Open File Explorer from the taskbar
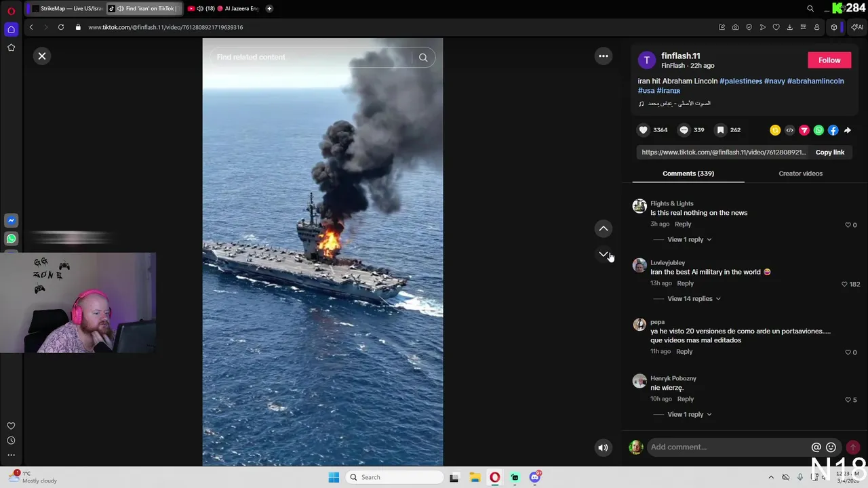 coord(475,477)
